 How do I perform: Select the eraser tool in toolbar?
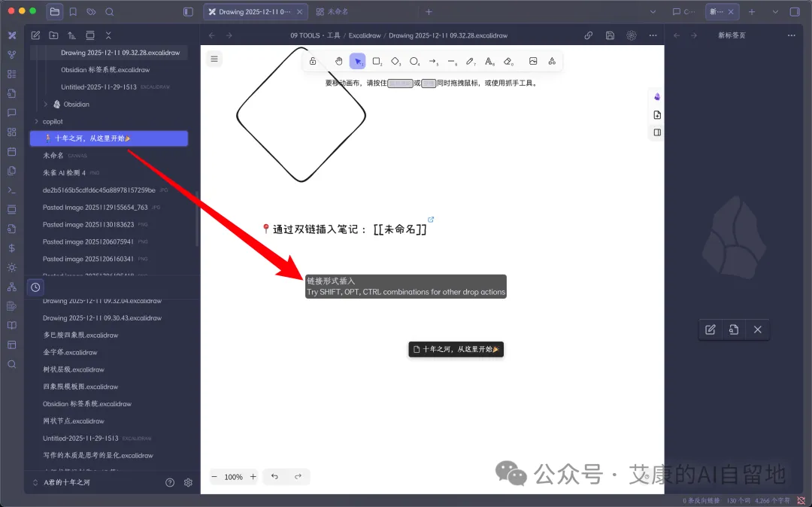(x=508, y=61)
